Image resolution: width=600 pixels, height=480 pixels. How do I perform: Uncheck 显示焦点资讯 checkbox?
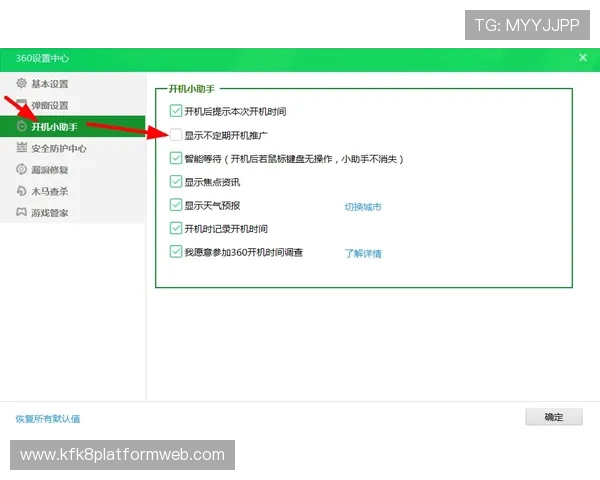(176, 181)
